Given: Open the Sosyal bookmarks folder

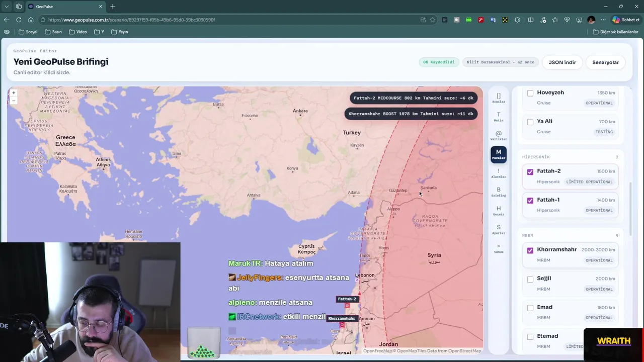Looking at the screenshot, I should click(28, 32).
